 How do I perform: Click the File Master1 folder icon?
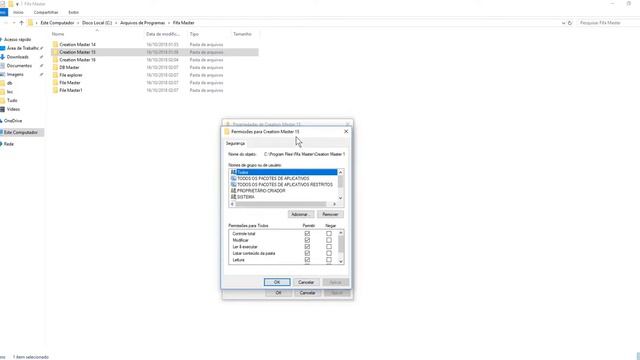click(x=55, y=90)
